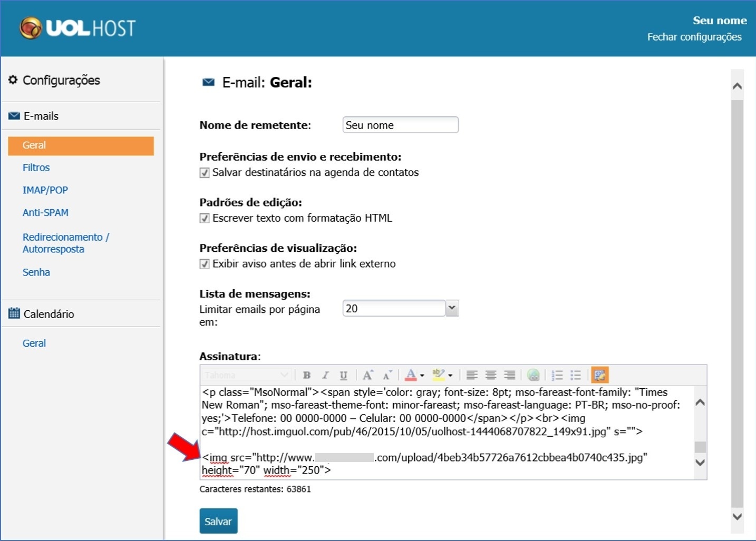Click the Calendário calendar icon
This screenshot has height=541, width=756.
pyautogui.click(x=14, y=313)
